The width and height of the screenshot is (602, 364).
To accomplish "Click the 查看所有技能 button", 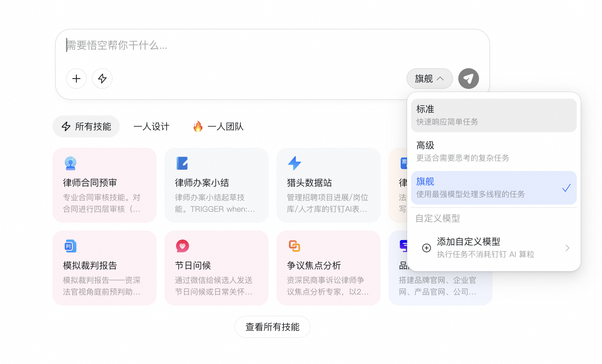I will (x=272, y=327).
